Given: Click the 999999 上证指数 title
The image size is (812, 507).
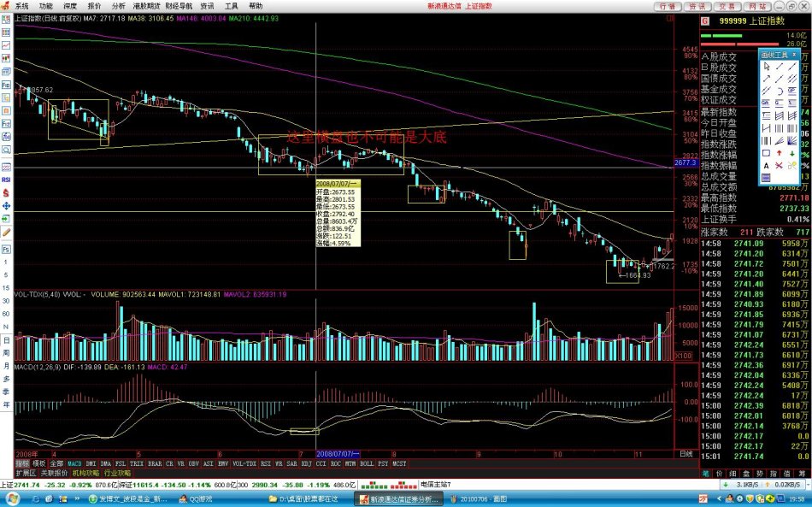Looking at the screenshot, I should pos(752,21).
